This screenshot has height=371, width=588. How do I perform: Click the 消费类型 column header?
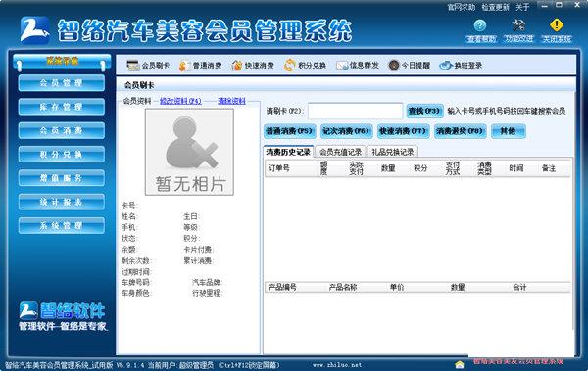484,168
